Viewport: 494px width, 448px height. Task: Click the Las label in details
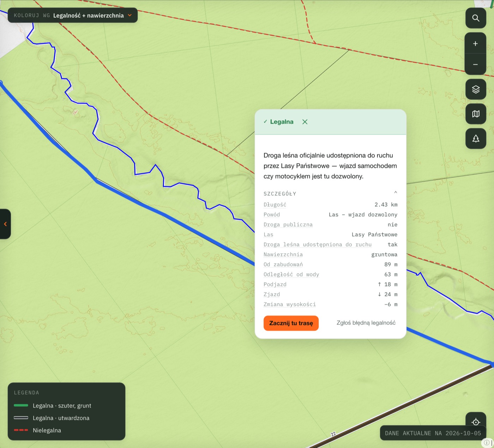(x=269, y=235)
